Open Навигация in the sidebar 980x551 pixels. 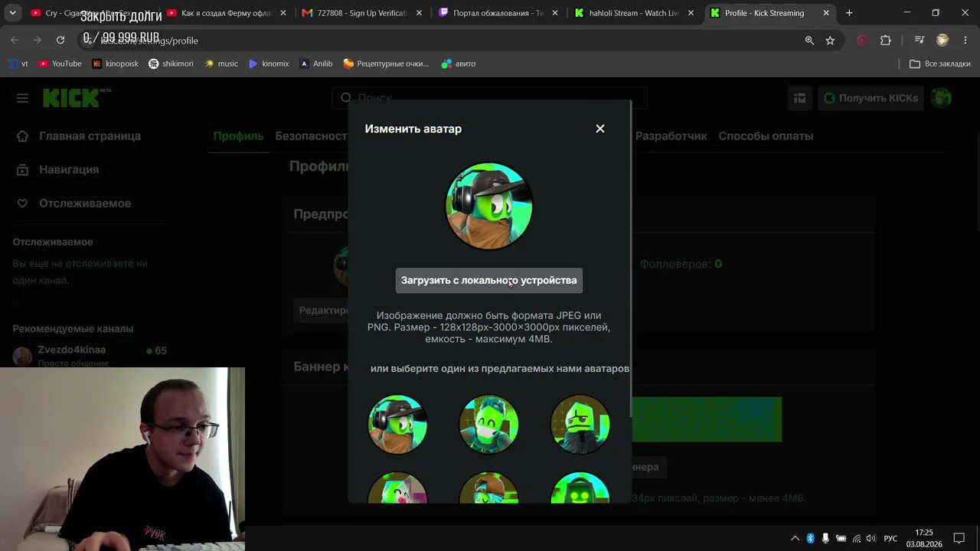pyautogui.click(x=69, y=170)
